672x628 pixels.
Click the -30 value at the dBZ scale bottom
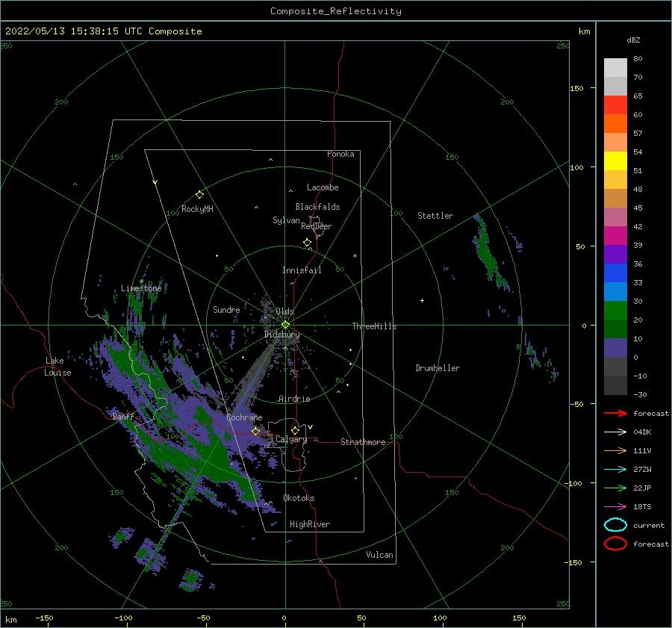tap(640, 394)
